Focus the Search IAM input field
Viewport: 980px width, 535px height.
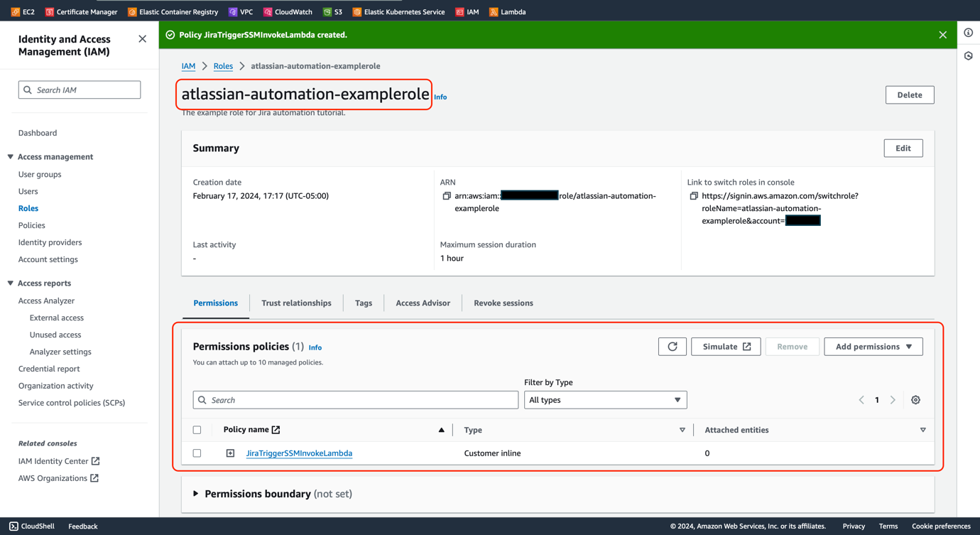[x=80, y=90]
